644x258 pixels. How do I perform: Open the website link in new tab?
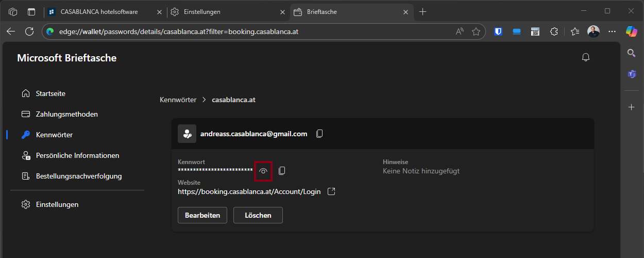point(332,191)
